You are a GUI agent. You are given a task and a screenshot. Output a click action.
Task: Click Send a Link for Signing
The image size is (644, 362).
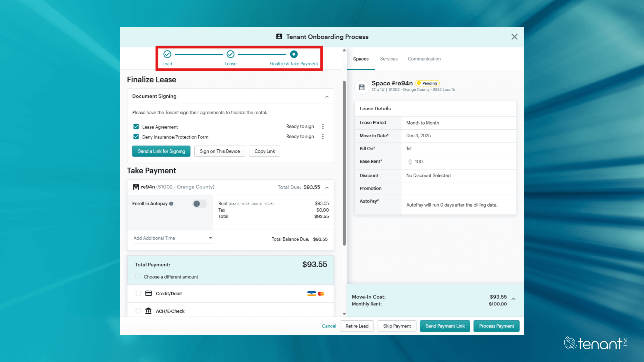tap(161, 151)
